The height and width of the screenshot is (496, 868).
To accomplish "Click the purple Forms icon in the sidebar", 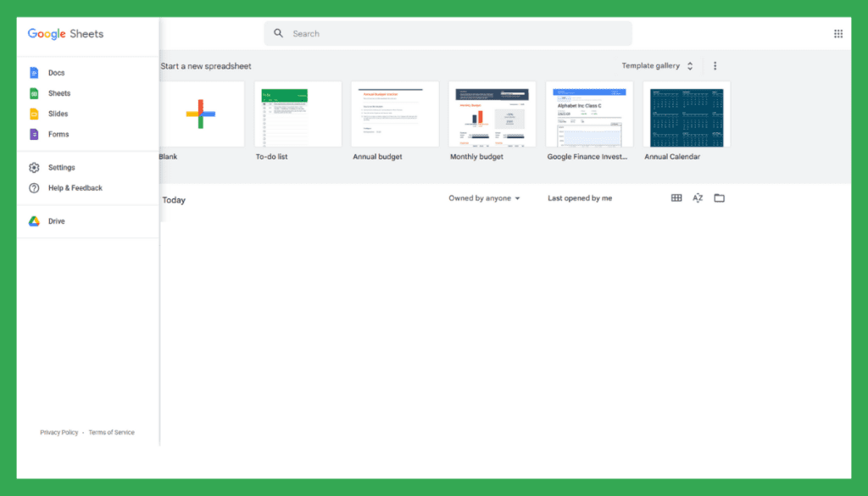I will [34, 134].
